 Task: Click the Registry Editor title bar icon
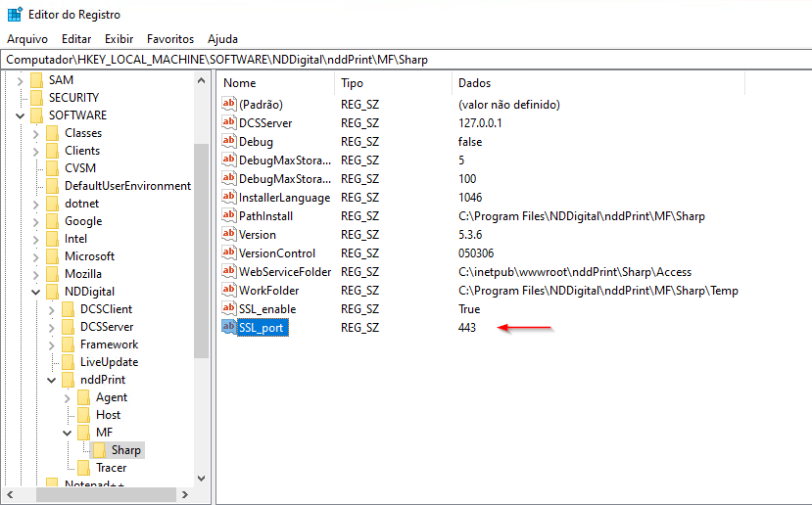coord(15,14)
